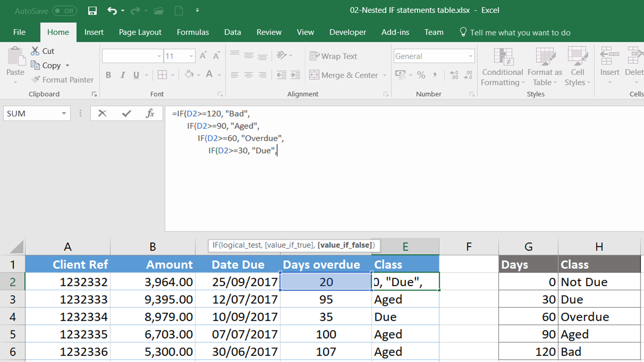Expand the Name Box dropdown arrow
644x362 pixels.
pos(64,113)
